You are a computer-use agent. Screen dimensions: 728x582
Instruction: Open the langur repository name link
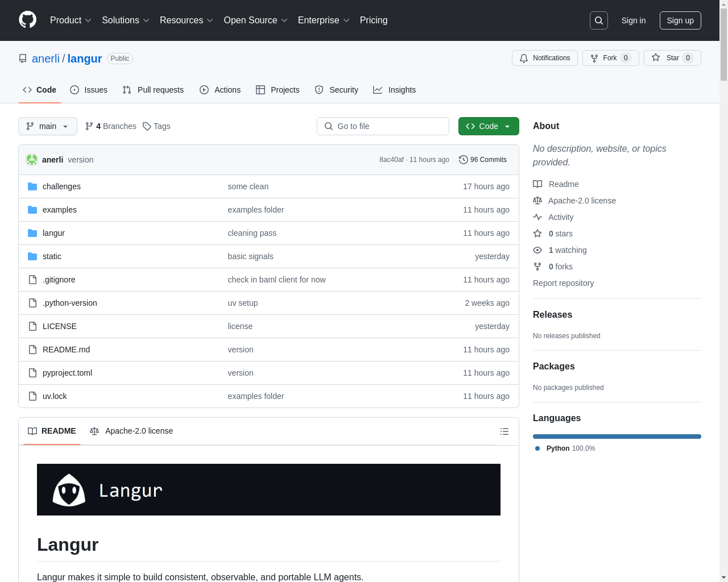[85, 59]
